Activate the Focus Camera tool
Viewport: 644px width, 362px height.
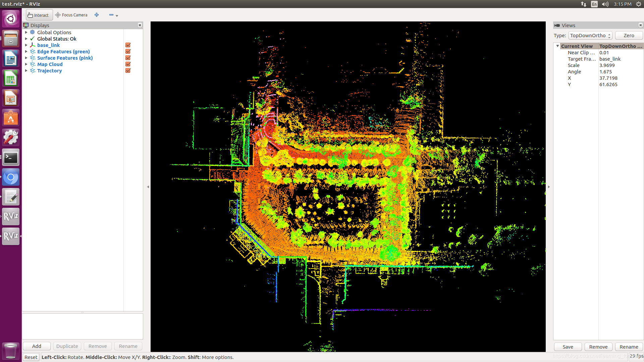click(x=71, y=15)
